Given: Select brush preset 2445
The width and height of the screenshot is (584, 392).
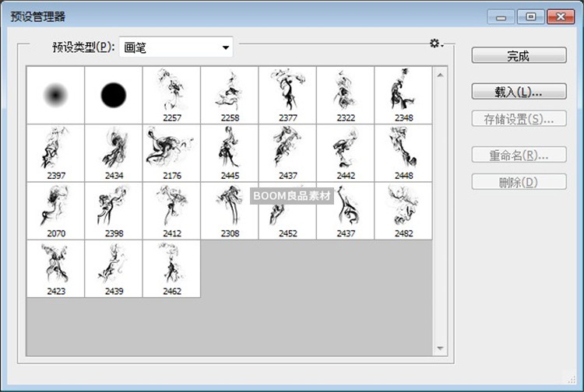Looking at the screenshot, I should (x=230, y=152).
